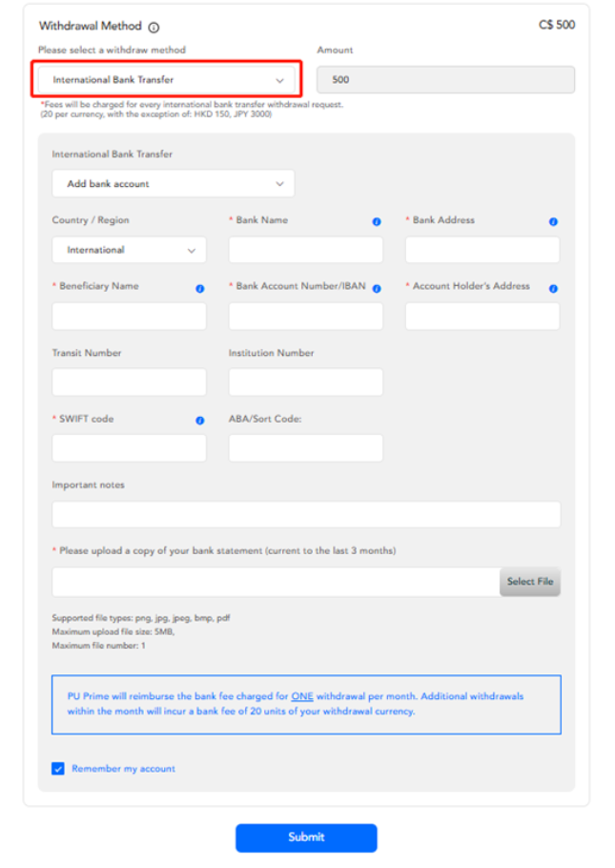Click the Bank Account Number/IBAN info icon
This screenshot has height=868, width=615.
click(x=377, y=288)
